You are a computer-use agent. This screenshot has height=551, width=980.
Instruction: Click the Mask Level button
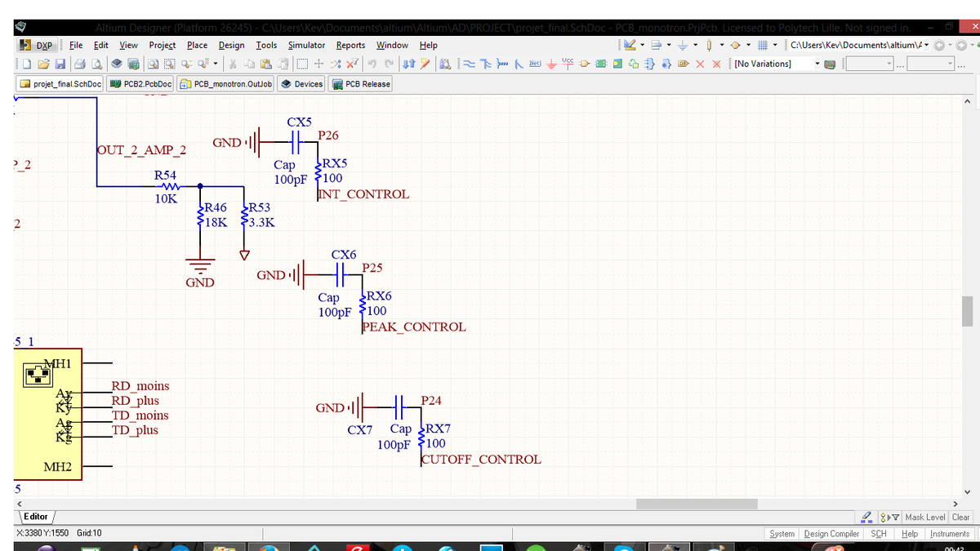point(925,517)
